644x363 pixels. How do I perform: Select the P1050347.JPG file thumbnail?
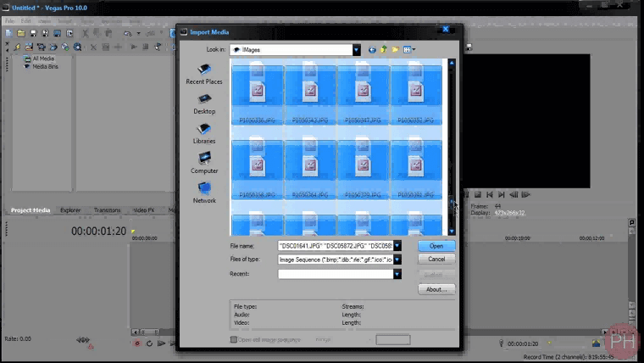pyautogui.click(x=363, y=94)
